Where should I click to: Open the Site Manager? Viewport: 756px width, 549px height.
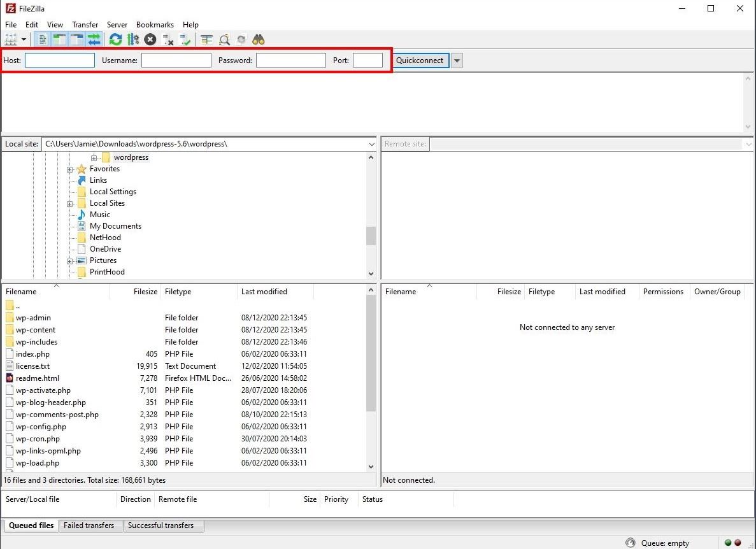(11, 39)
